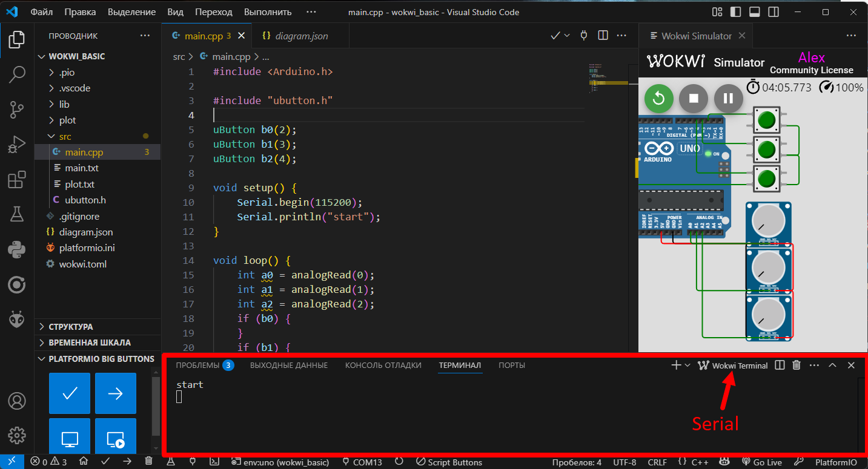Restart the Wokwi simulation with the green button
Viewport: 868px width, 469px height.
tap(659, 98)
